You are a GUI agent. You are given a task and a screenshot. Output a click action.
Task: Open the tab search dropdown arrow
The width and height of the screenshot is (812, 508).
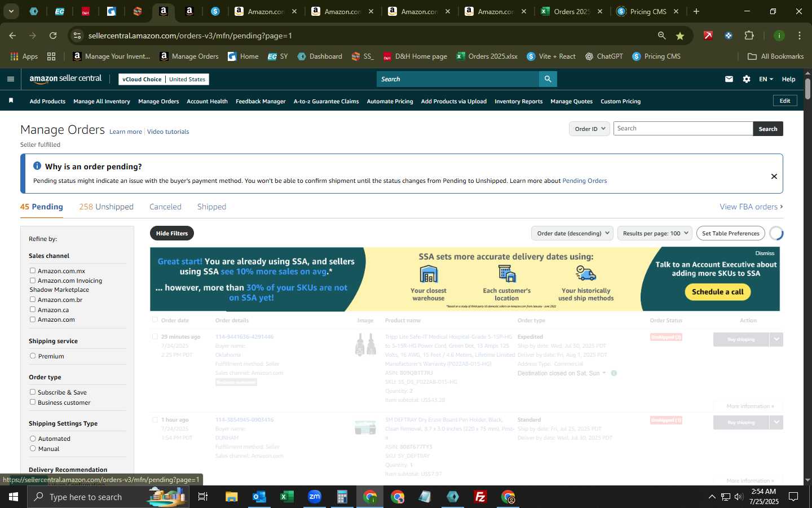coord(11,11)
